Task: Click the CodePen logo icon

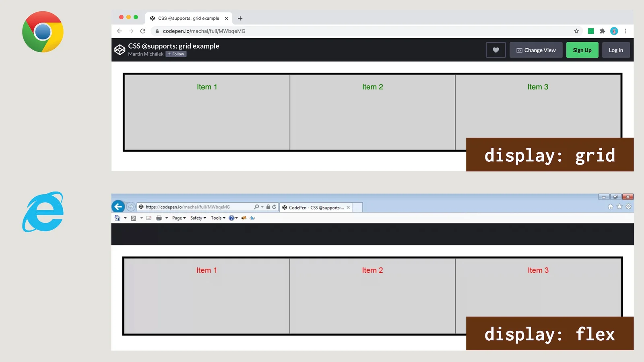Action: tap(120, 49)
